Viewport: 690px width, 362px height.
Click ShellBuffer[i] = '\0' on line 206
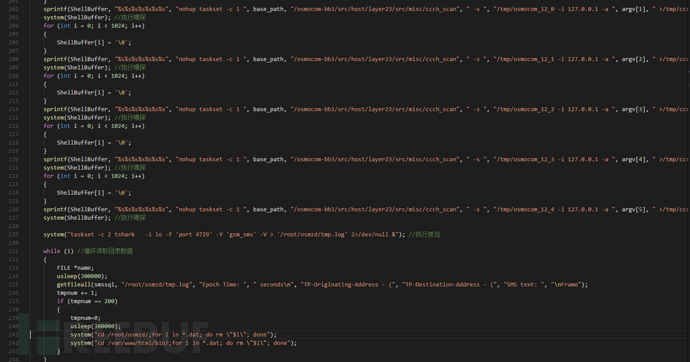click(x=94, y=42)
